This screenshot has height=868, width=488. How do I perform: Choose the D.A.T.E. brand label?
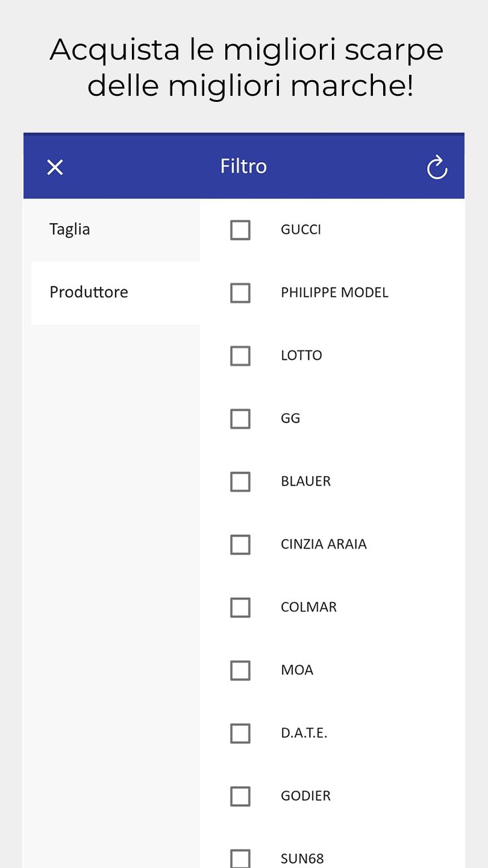[x=304, y=733]
